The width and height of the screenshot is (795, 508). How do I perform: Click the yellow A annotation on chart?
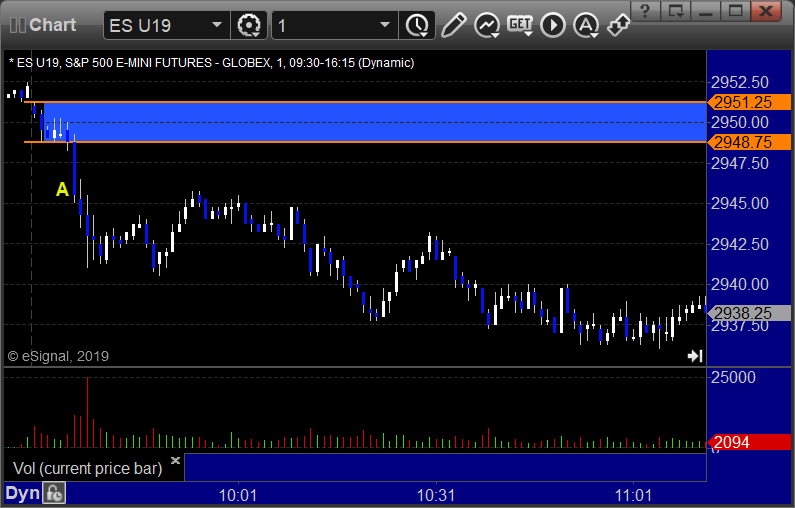62,189
